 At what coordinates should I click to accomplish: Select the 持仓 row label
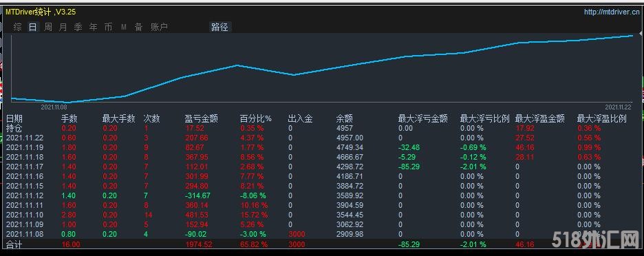[14, 128]
